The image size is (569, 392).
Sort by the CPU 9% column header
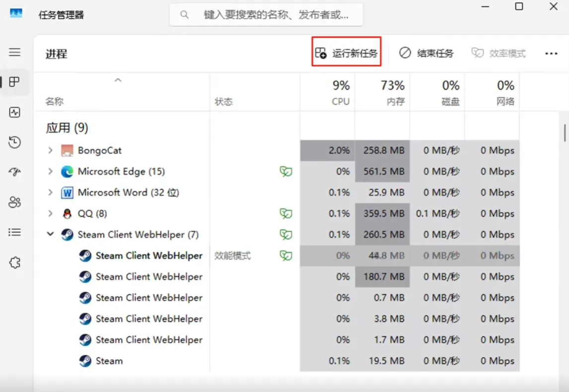coord(328,92)
